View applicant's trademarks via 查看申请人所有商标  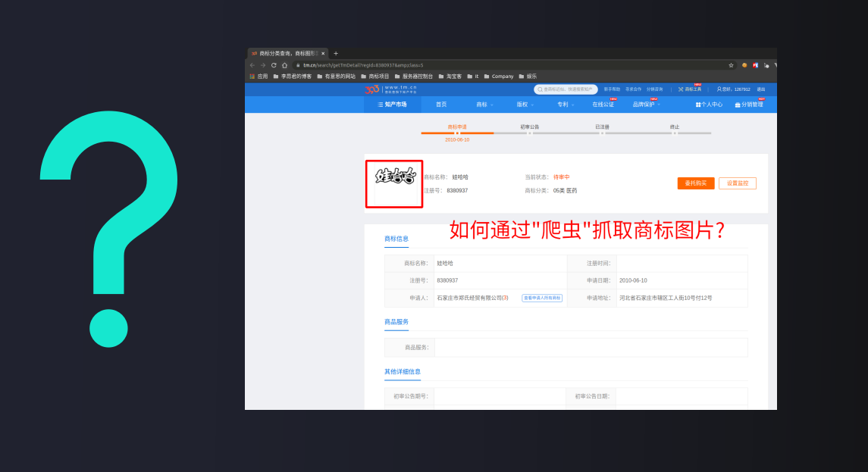(542, 299)
